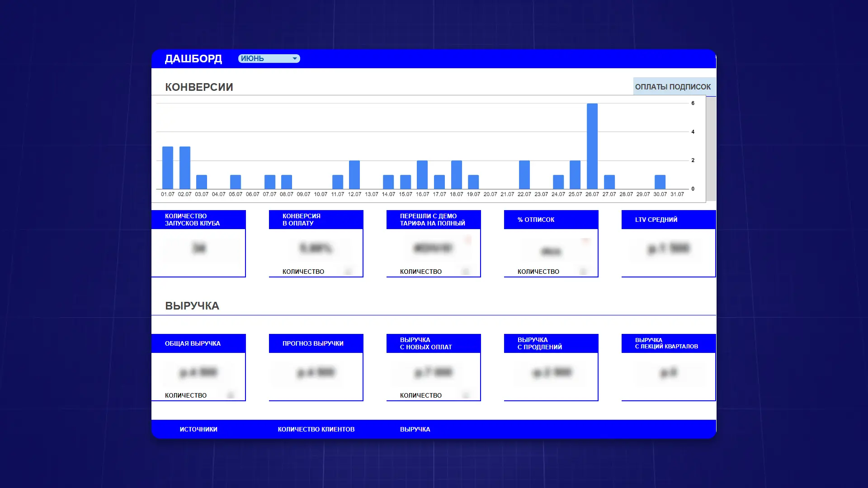This screenshot has height=488, width=868.
Task: Select the ПРОГНОЗ ВЫРУЧКИ card
Action: (x=316, y=343)
